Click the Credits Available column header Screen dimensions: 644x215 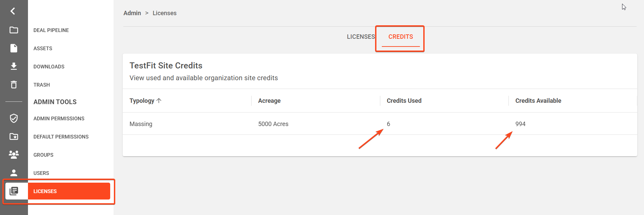[x=538, y=101]
